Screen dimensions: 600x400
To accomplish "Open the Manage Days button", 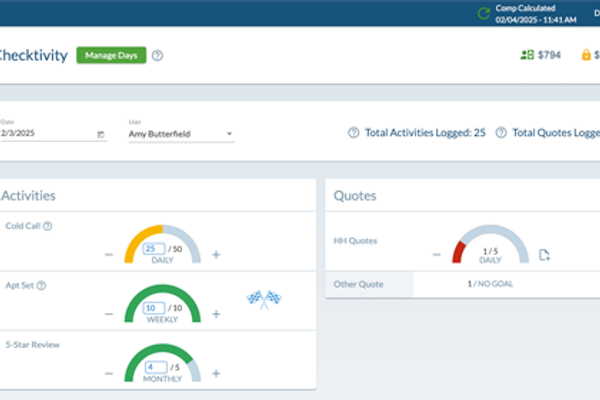I will pyautogui.click(x=111, y=55).
